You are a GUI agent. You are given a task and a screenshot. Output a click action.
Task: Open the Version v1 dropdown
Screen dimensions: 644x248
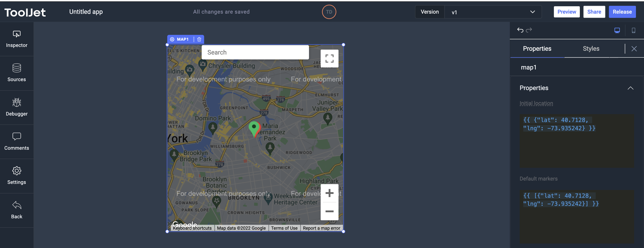(x=493, y=12)
